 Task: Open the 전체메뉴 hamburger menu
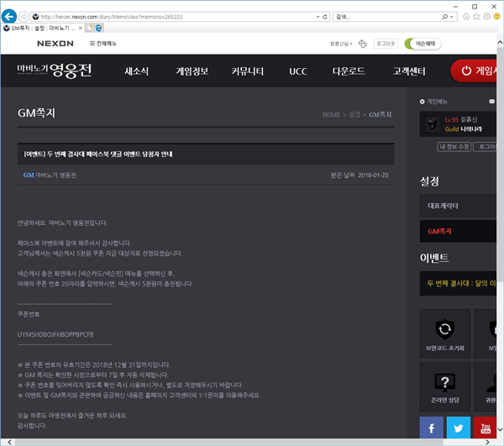[x=102, y=44]
